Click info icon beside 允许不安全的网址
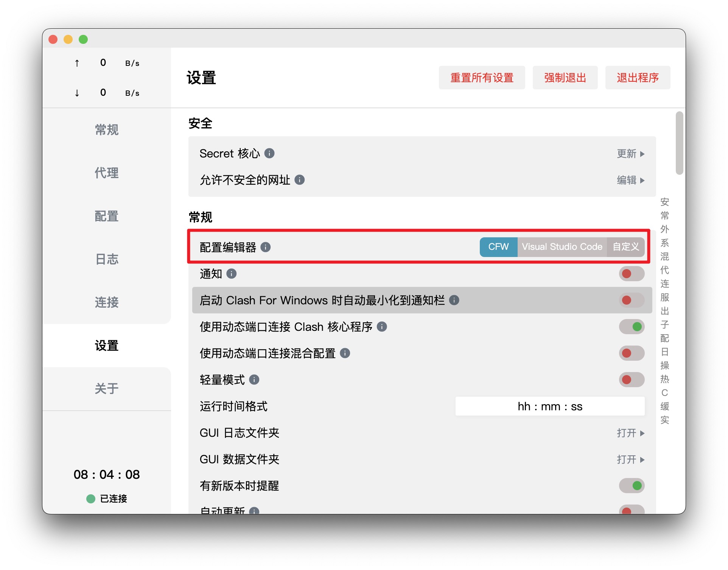 point(299,180)
